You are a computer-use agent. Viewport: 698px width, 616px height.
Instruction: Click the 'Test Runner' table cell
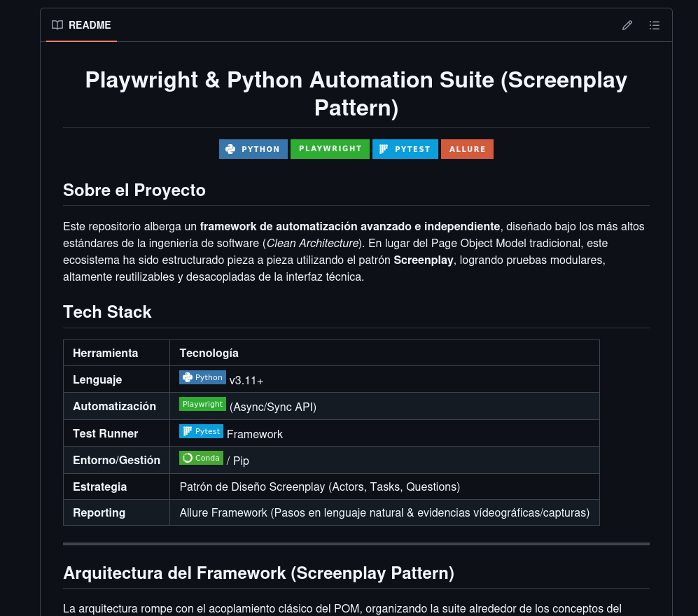point(117,433)
